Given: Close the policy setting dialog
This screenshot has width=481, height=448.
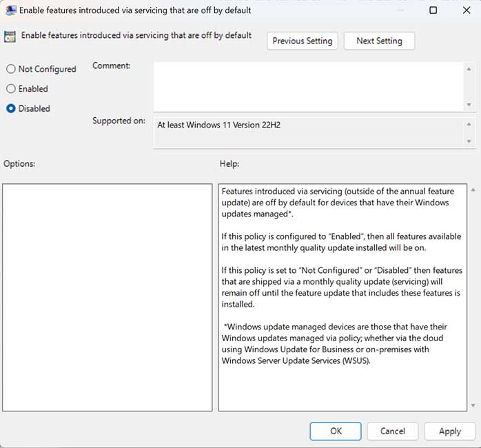Looking at the screenshot, I should click(464, 10).
